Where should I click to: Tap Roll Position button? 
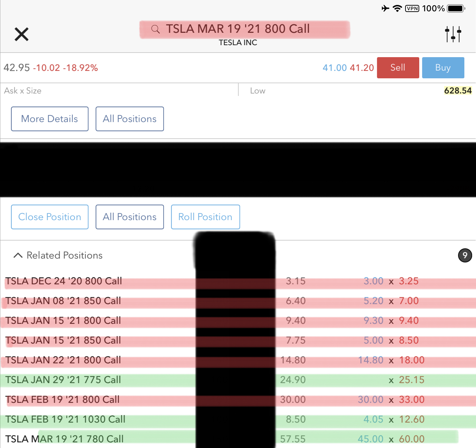click(206, 217)
